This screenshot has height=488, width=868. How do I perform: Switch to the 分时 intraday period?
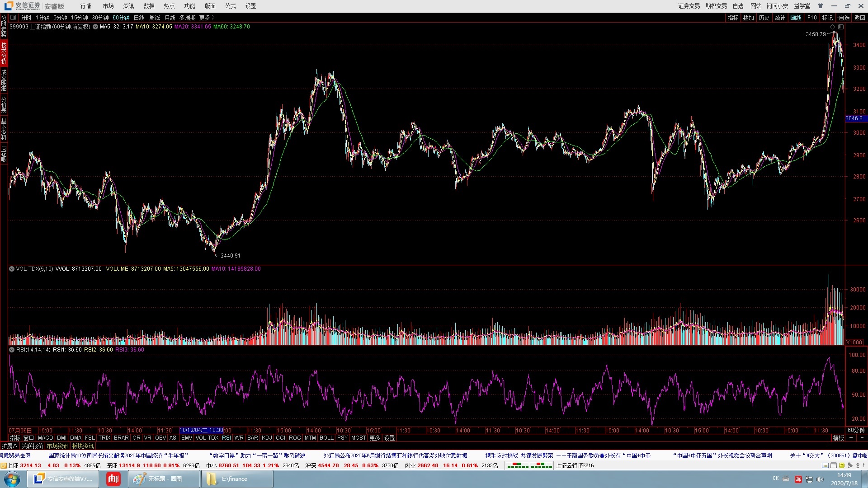pos(26,18)
